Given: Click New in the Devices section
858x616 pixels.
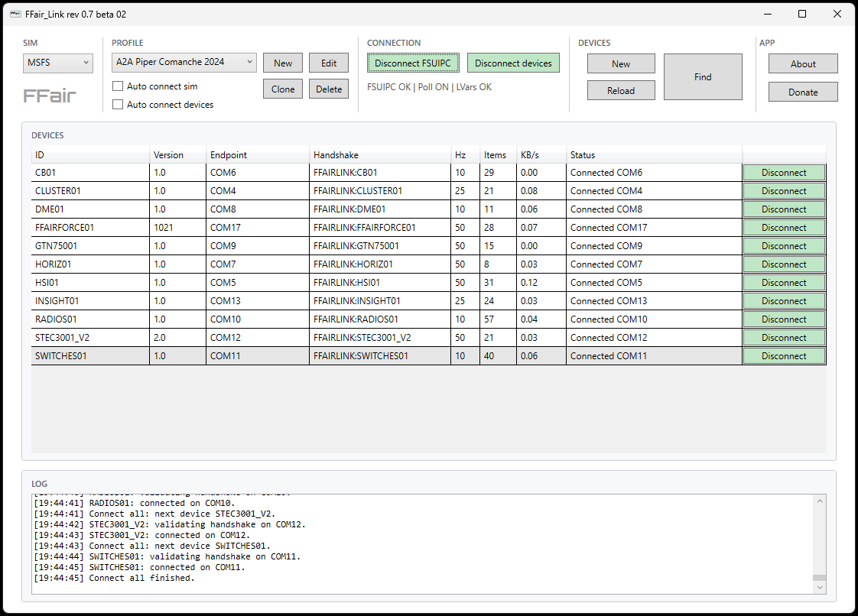Looking at the screenshot, I should 621,63.
